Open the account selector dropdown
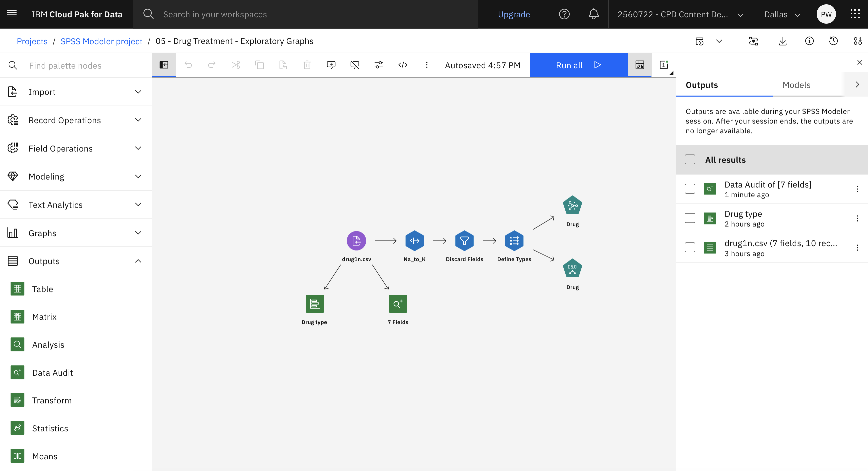 click(x=681, y=14)
